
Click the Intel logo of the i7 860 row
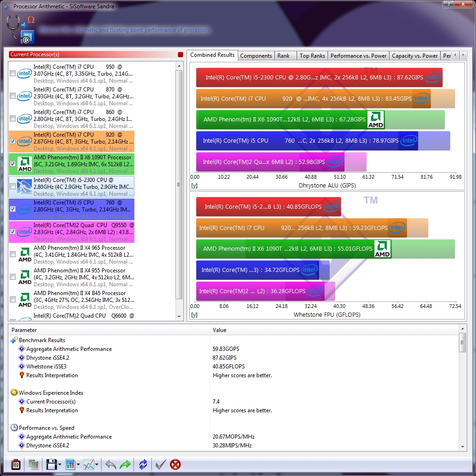[24, 119]
